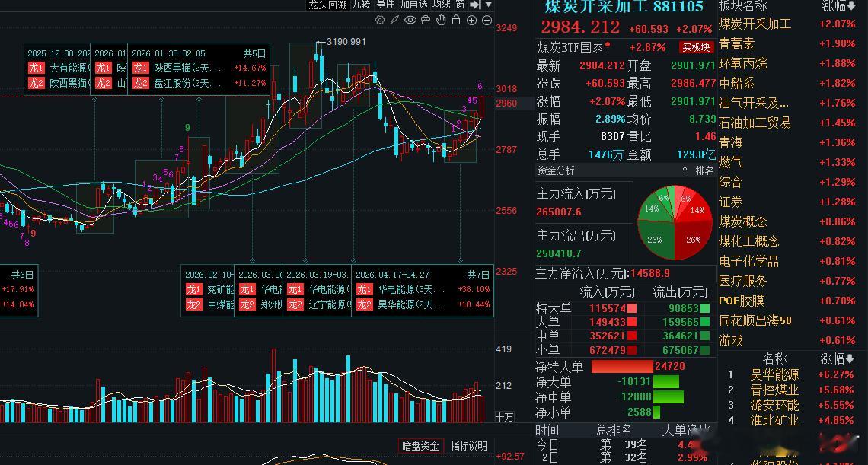Image resolution: width=868 pixels, height=465 pixels.
Task: Open the chart settings gear icon
Action: pyautogui.click(x=380, y=20)
